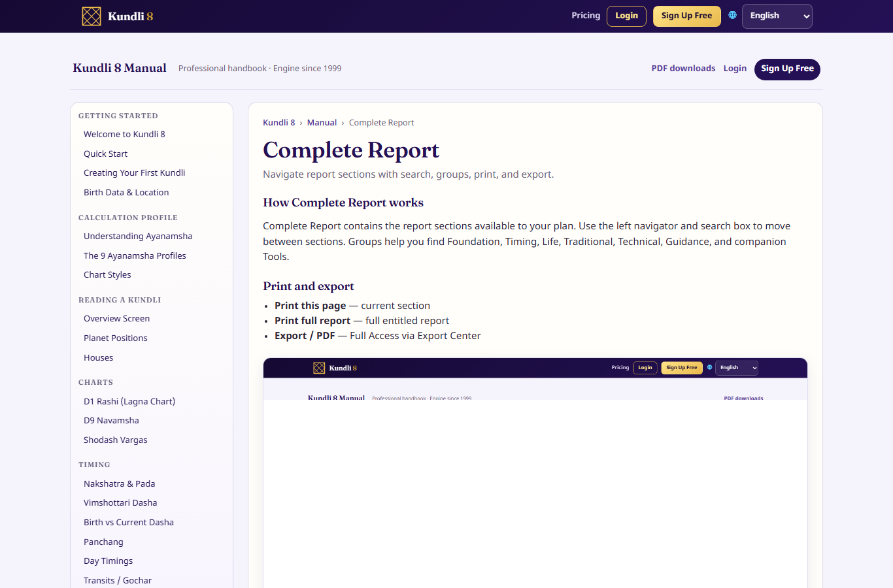Click the outlined Login button in top bar

coord(626,16)
